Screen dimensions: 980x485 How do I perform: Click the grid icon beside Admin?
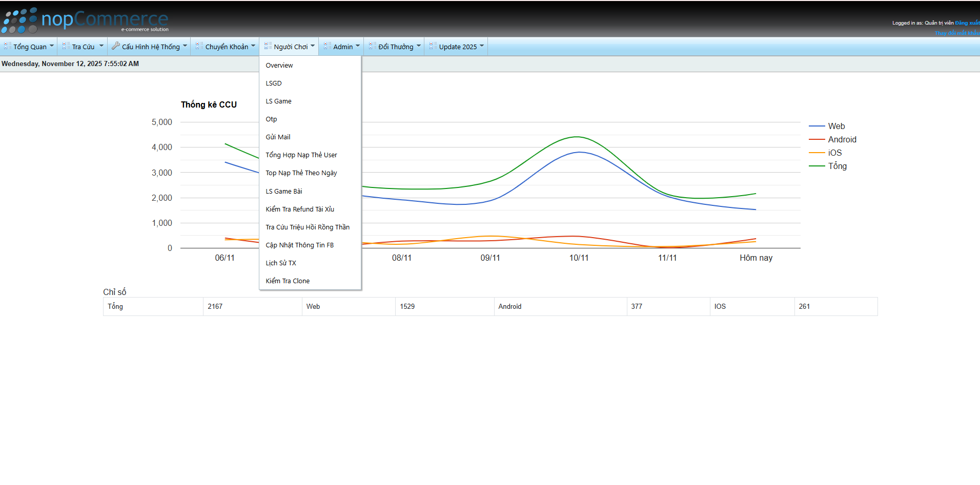(x=327, y=46)
